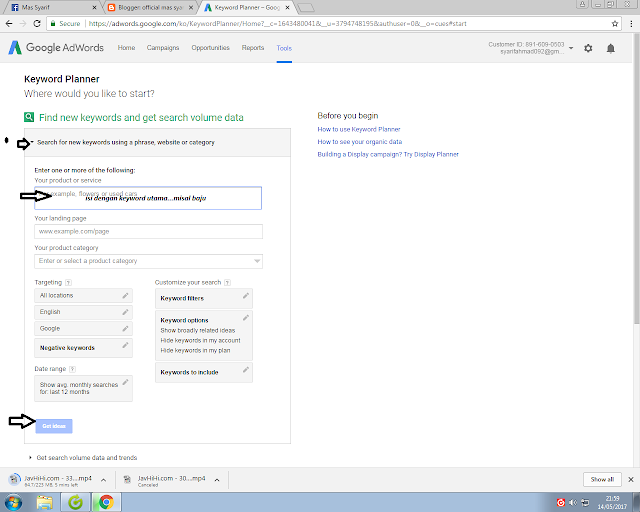Click Show all downloads button

point(602,479)
